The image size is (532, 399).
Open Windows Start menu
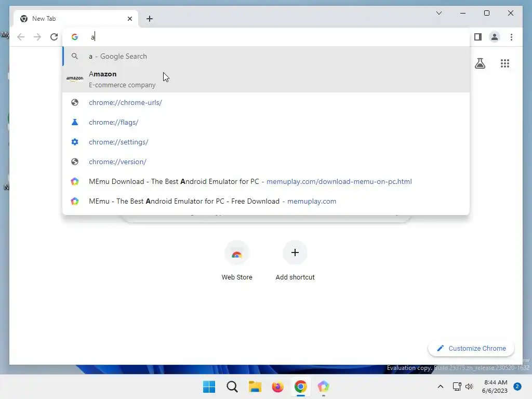click(x=209, y=387)
